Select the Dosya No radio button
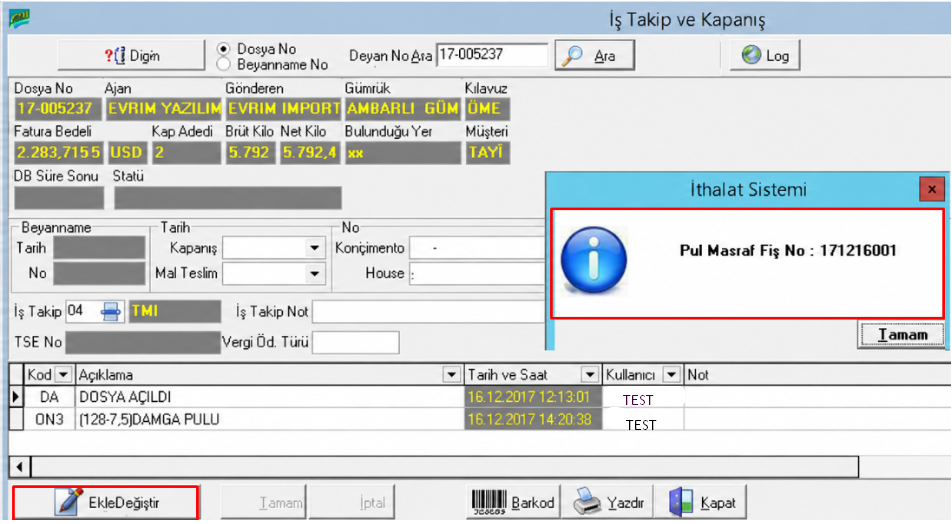 click(x=224, y=49)
